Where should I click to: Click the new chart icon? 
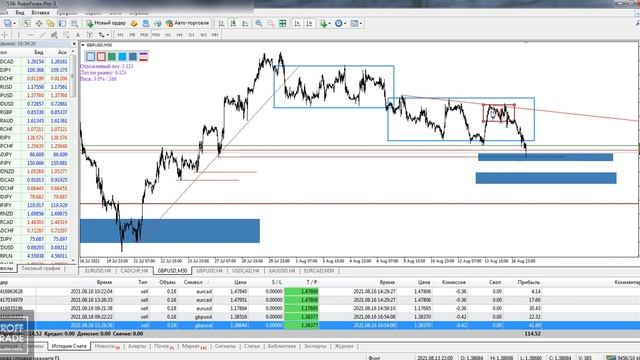click(8, 23)
